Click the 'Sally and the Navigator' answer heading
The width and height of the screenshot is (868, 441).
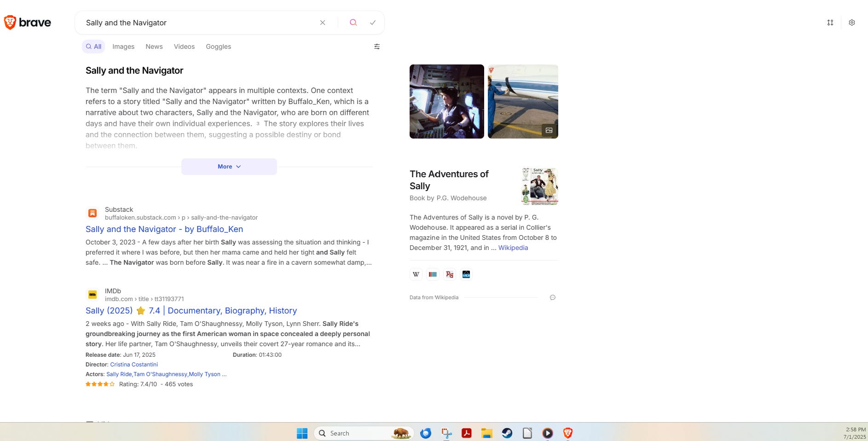point(134,70)
